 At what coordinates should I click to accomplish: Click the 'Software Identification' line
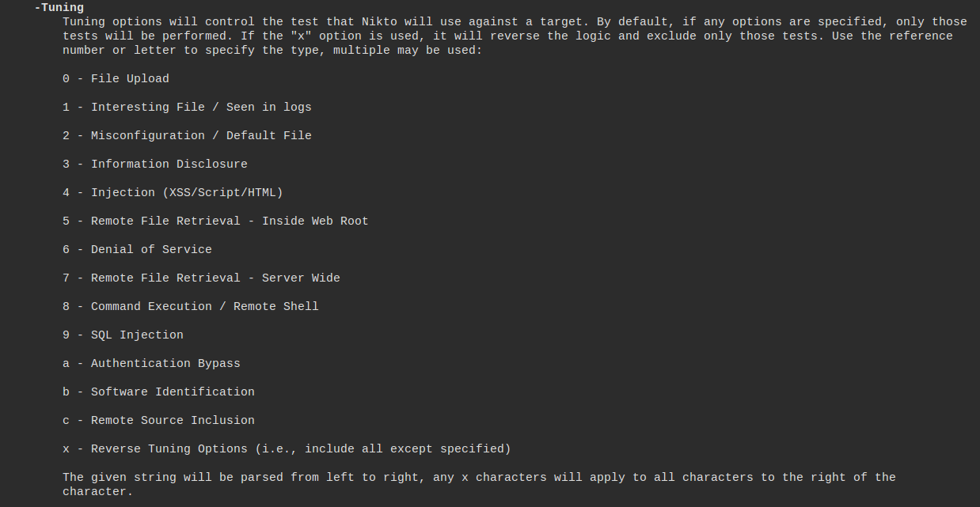tap(173, 392)
